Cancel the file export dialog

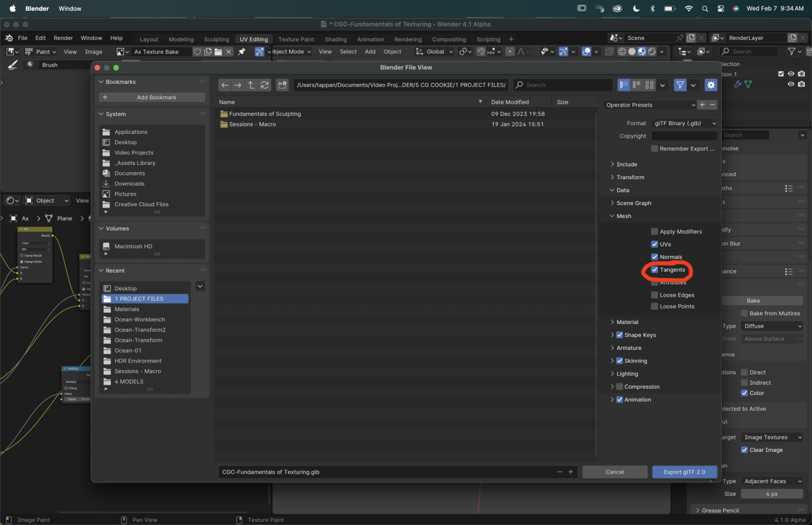pos(615,472)
